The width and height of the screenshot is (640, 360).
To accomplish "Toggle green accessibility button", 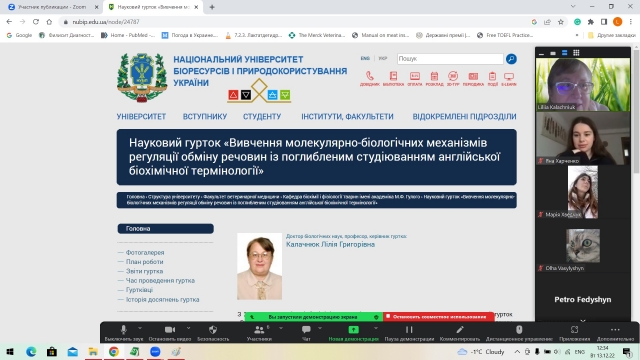I will click(x=285, y=95).
